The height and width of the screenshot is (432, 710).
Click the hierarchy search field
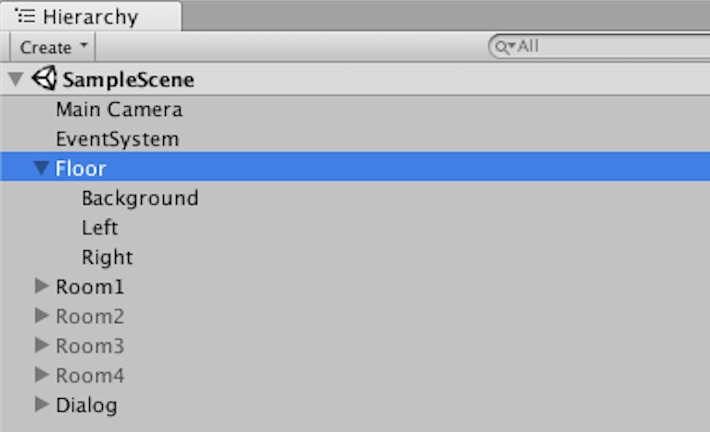pyautogui.click(x=600, y=46)
